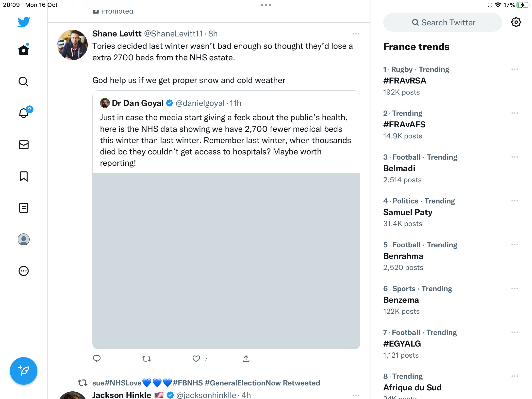
Task: Open the Home feed icon
Action: 24,50
